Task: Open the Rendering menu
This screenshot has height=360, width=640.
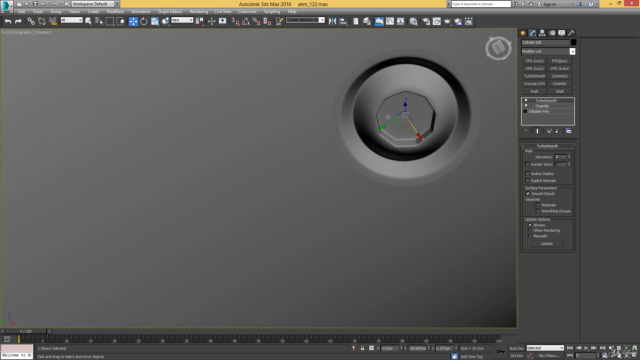Action: (199, 12)
